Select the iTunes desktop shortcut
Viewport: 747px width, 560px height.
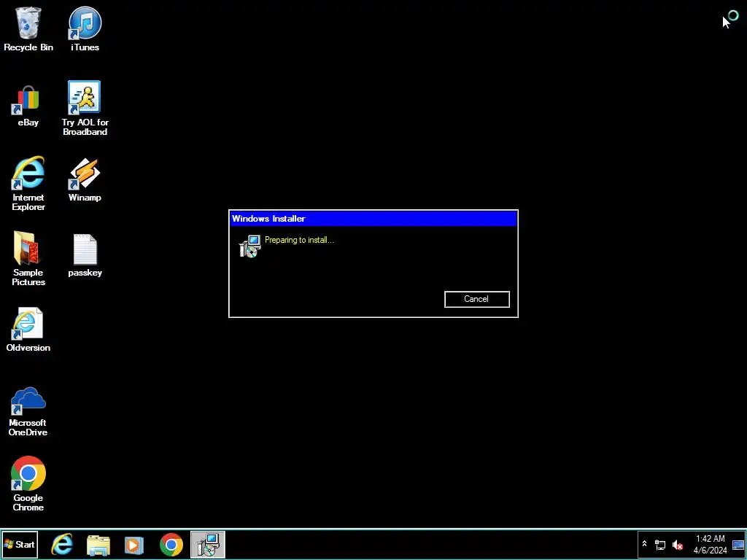click(x=85, y=28)
